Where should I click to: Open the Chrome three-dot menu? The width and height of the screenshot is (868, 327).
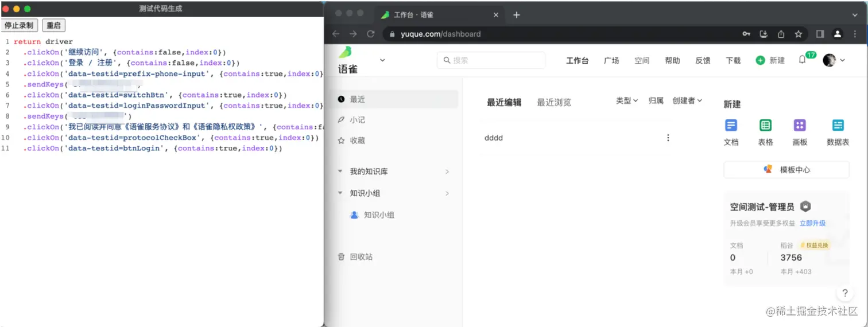pyautogui.click(x=855, y=34)
